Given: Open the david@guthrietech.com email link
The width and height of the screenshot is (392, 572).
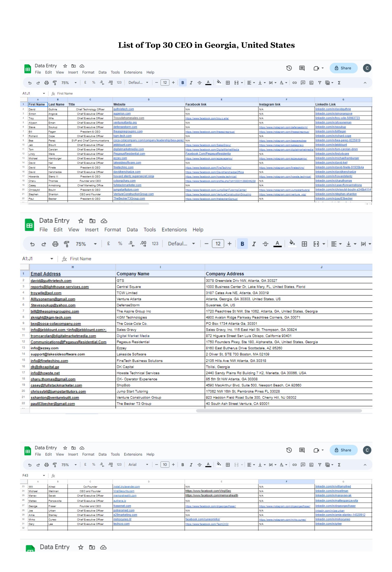Looking at the screenshot, I should [51, 281].
